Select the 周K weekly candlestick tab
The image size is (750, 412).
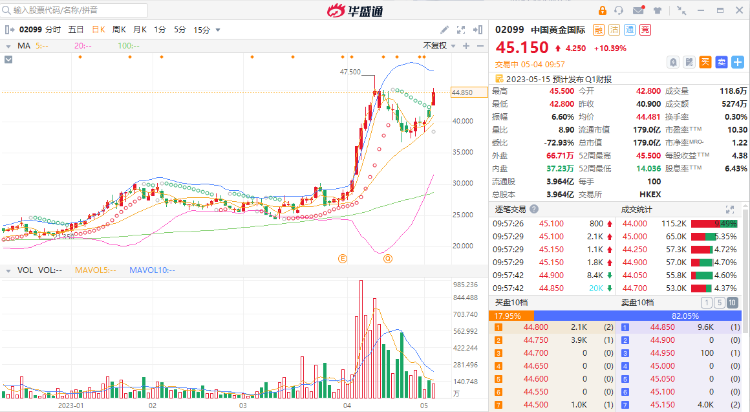(119, 30)
